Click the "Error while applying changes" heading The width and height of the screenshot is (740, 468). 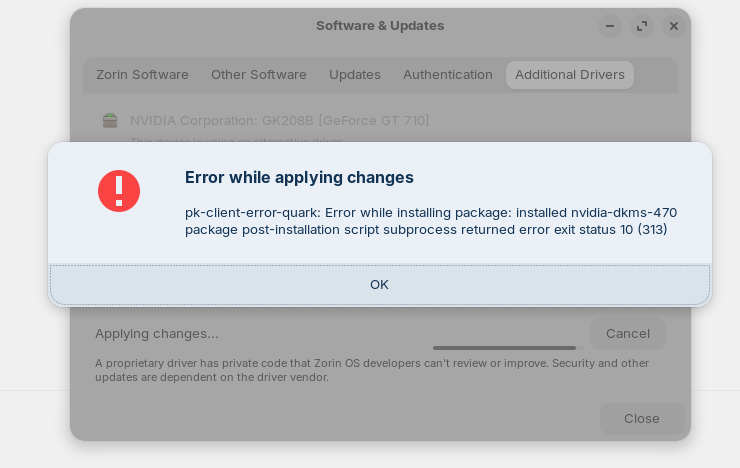click(x=299, y=177)
